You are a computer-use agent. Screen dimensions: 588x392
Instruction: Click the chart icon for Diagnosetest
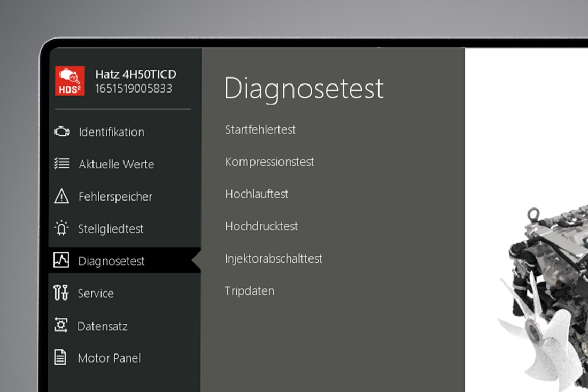click(61, 260)
